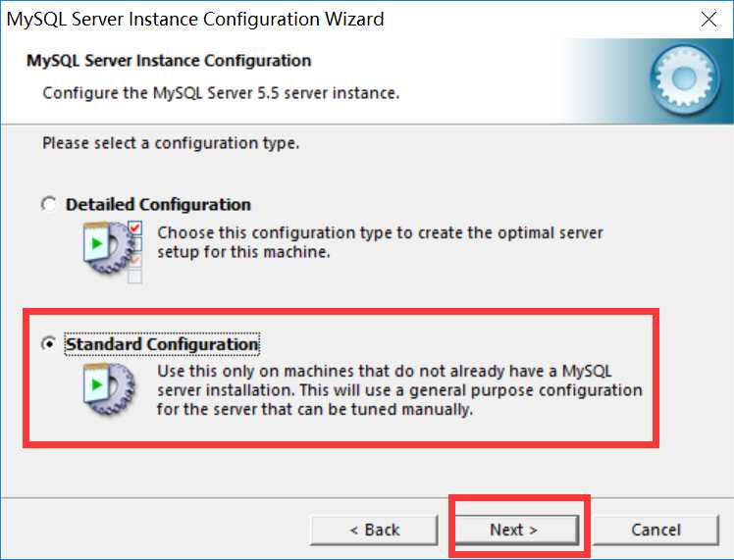
Task: Click the < Back button
Action: coord(375,530)
